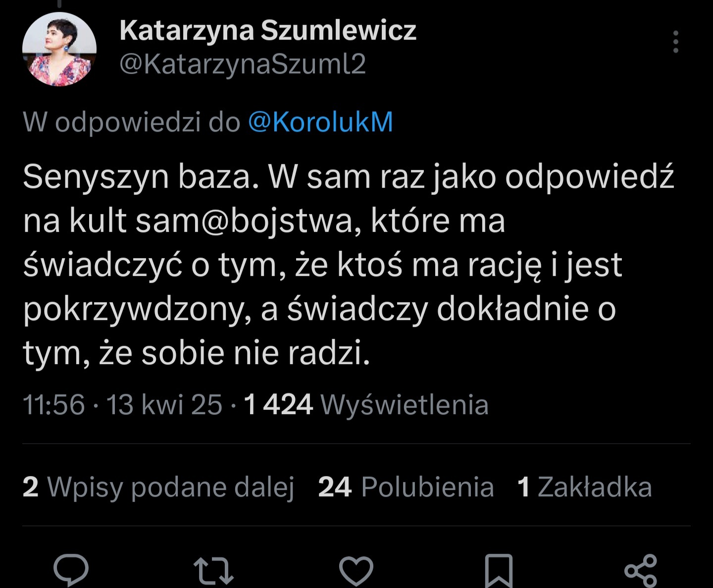
Task: Show the 2 Wpisy podane dalej list
Action: (158, 486)
